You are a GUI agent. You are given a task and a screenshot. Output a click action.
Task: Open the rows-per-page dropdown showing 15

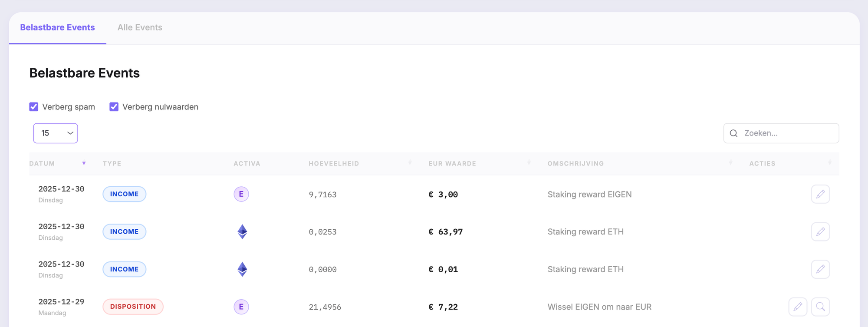tap(56, 133)
